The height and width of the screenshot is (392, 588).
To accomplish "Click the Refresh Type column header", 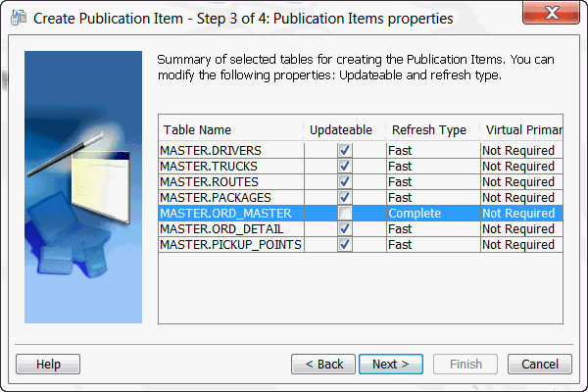I will (433, 129).
